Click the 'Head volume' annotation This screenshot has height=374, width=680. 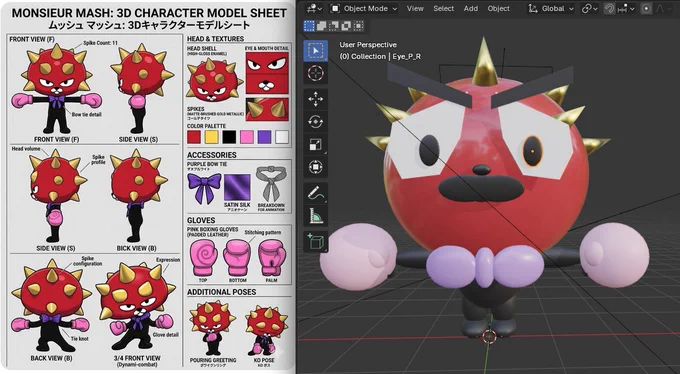26,149
